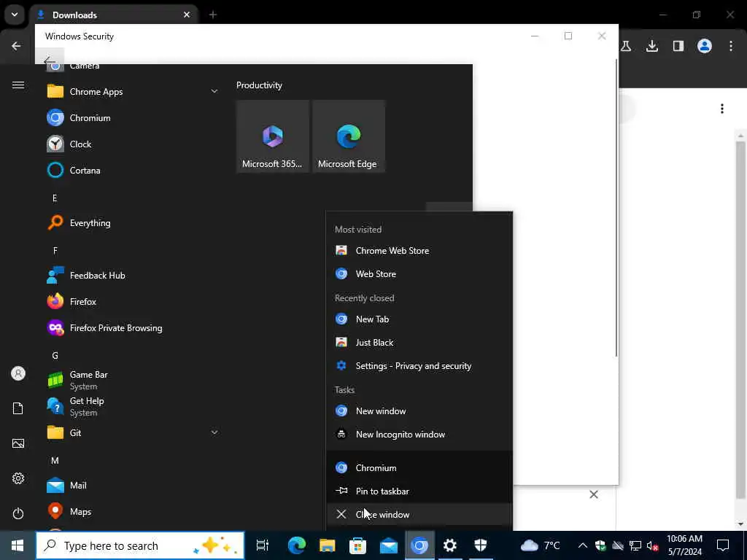The image size is (747, 560).
Task: Open Mail from the taskbar
Action: point(389,545)
